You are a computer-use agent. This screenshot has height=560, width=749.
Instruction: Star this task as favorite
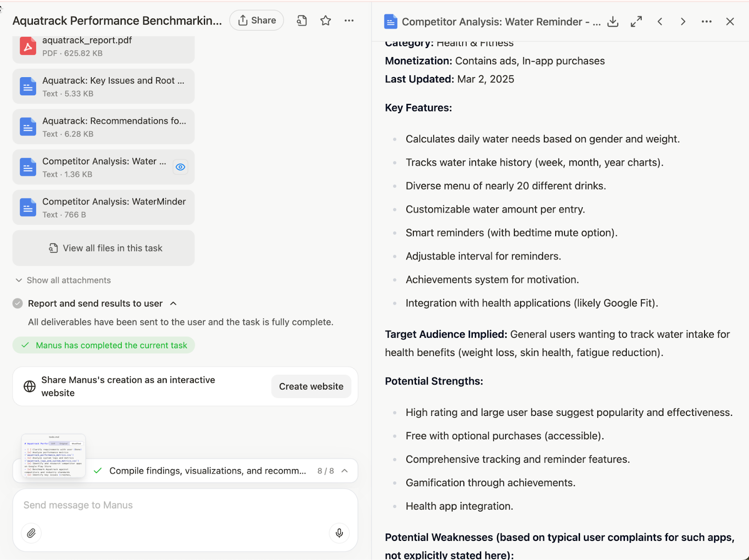click(326, 21)
